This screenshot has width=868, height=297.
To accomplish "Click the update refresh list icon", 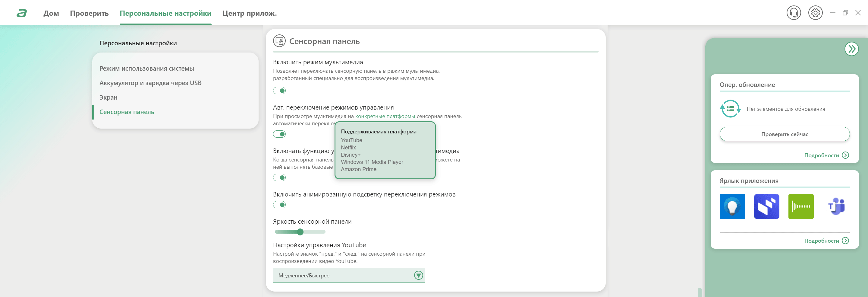I will [x=730, y=109].
